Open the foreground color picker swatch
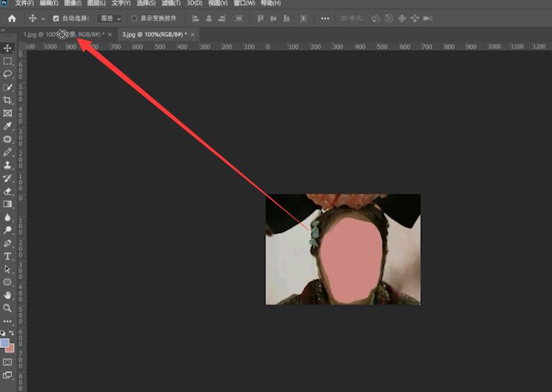This screenshot has height=392, width=552. (x=4, y=342)
